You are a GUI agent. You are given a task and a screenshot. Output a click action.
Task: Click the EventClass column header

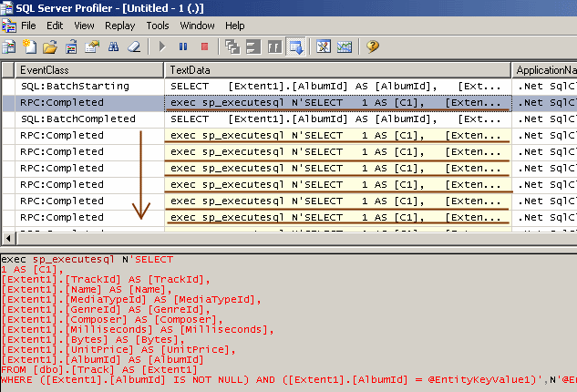pos(89,70)
